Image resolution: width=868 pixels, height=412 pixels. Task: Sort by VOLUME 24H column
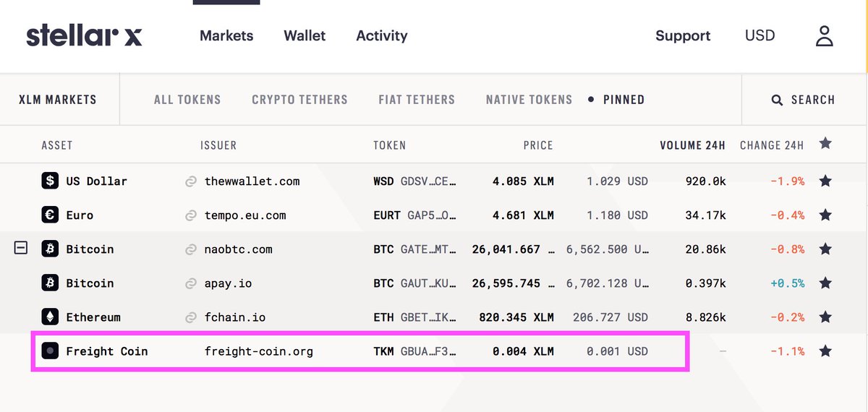point(692,145)
